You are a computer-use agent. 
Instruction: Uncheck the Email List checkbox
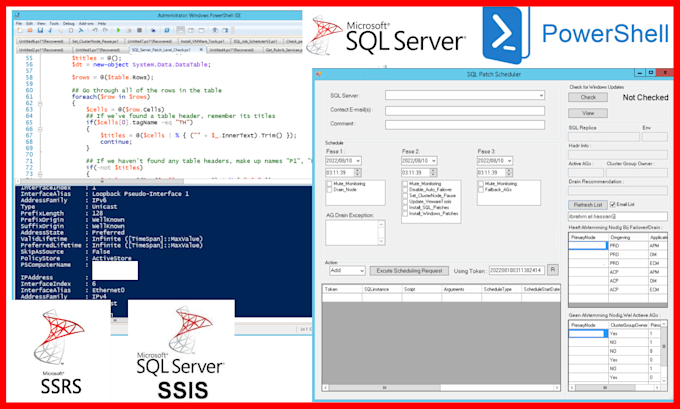[x=613, y=204]
